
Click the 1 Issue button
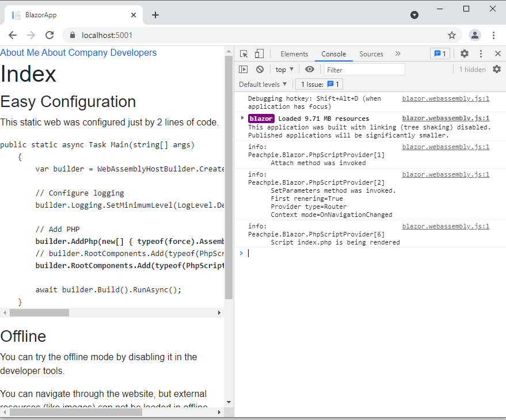(x=319, y=85)
